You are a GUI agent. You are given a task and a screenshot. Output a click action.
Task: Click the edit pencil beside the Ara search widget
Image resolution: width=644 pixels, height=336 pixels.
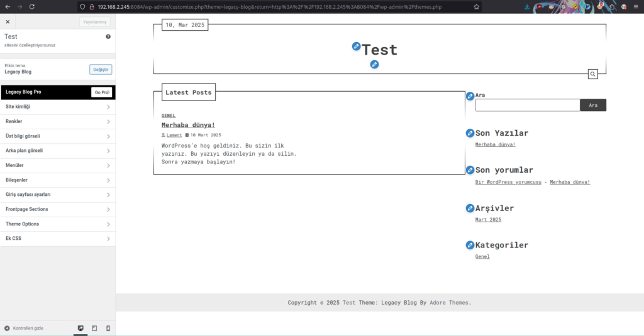[470, 96]
